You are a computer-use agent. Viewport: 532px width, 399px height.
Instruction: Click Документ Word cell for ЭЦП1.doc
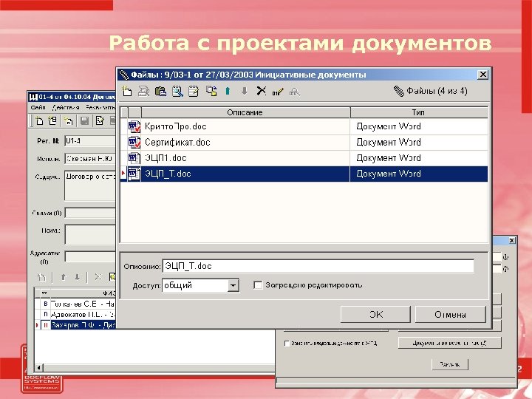419,158
